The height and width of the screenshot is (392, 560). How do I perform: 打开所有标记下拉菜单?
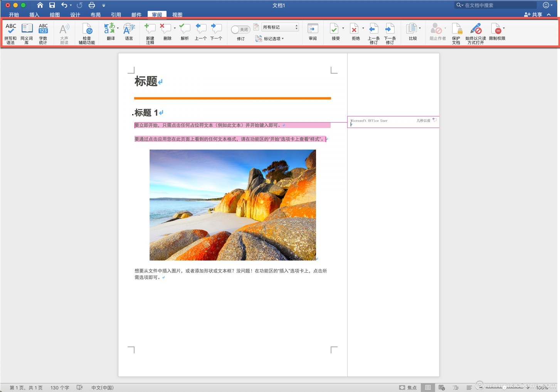coord(279,27)
